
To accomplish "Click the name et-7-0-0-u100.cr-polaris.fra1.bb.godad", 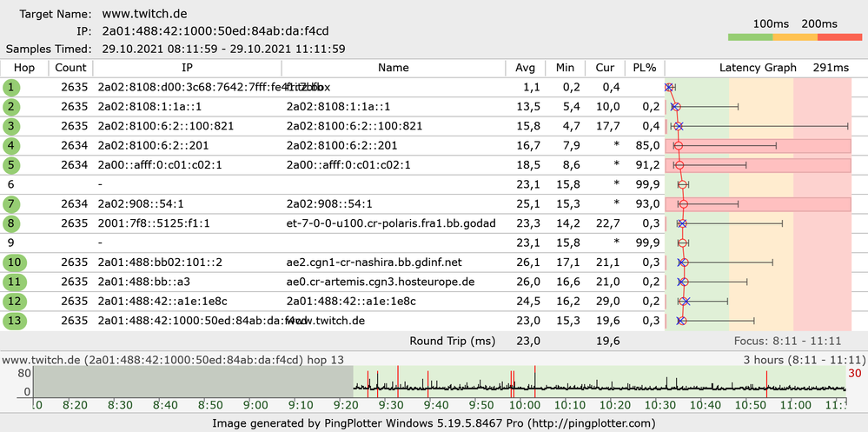I will pyautogui.click(x=391, y=223).
